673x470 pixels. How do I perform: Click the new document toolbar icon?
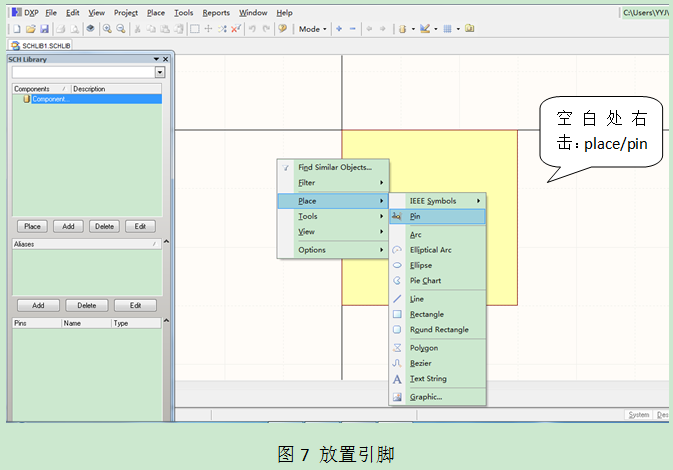(17, 29)
